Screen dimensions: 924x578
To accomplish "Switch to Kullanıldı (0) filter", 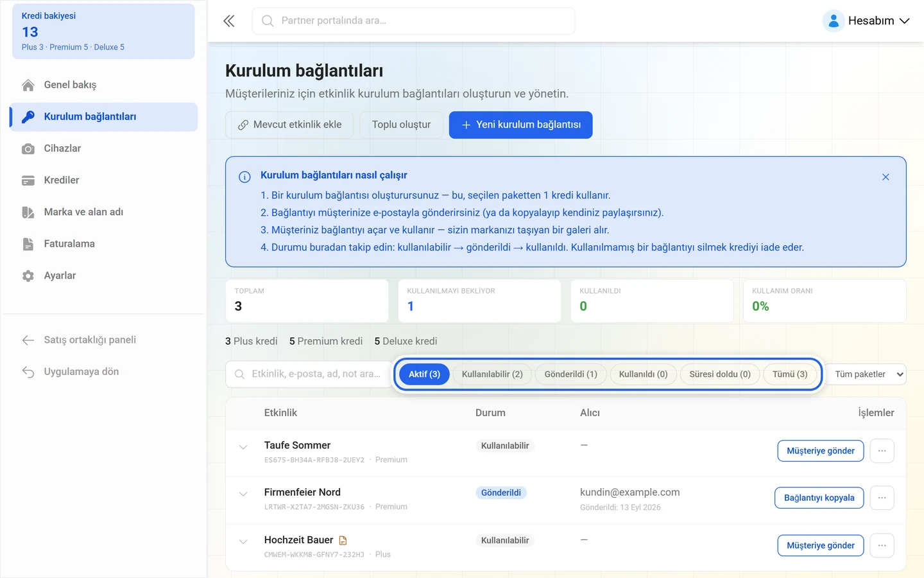I will pos(644,374).
